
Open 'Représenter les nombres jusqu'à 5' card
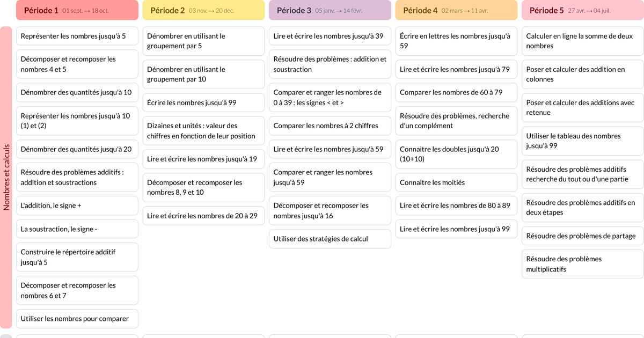(x=77, y=36)
